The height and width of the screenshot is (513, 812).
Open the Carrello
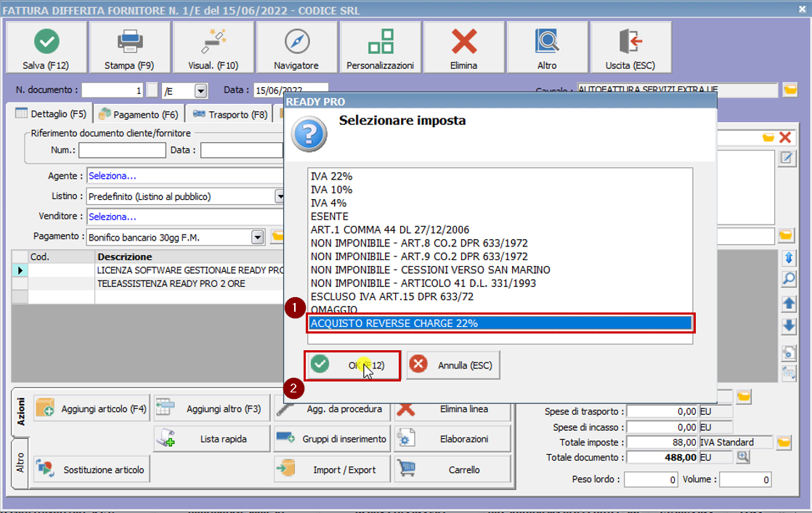(452, 469)
